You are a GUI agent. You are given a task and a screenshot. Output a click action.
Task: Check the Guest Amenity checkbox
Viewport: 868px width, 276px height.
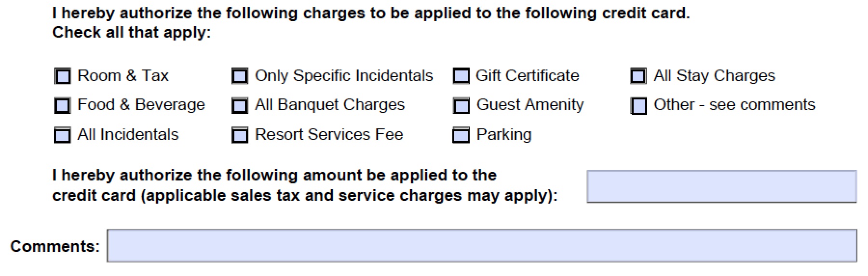pyautogui.click(x=461, y=106)
